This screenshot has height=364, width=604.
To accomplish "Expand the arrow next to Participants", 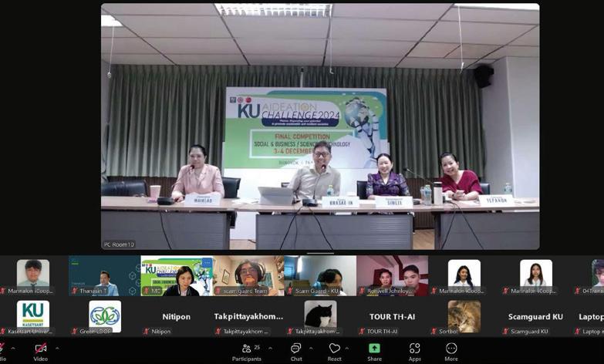I will (270, 349).
